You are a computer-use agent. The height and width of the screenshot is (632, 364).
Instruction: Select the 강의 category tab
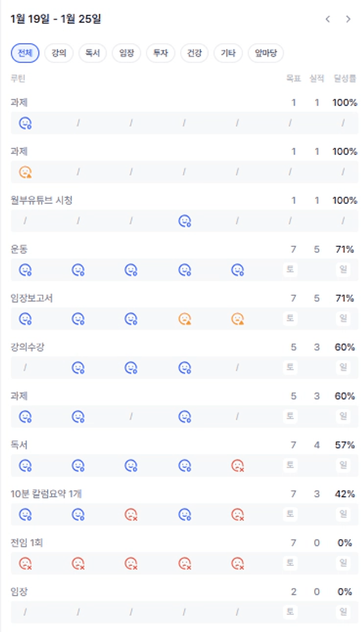(59, 53)
